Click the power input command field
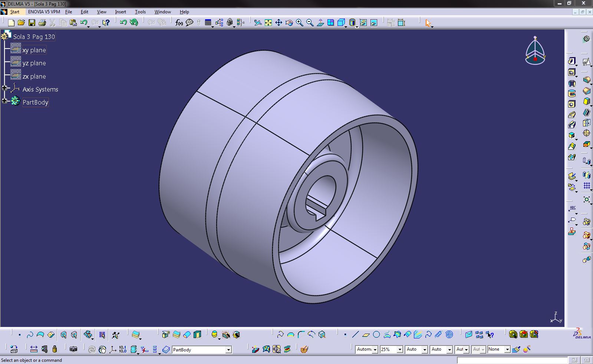 512,360
